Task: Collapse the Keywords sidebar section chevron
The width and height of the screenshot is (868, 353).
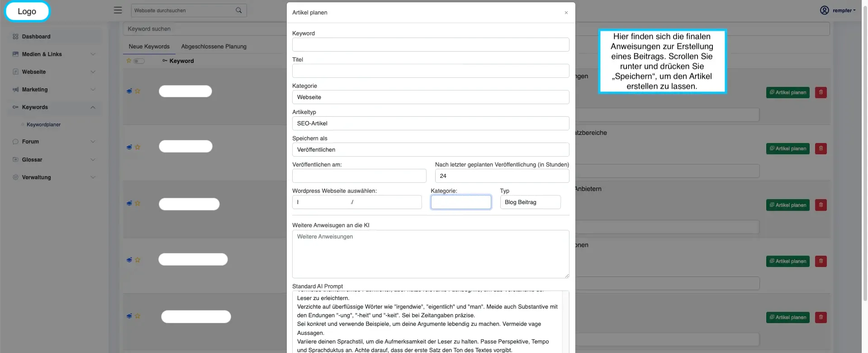Action: click(x=93, y=107)
